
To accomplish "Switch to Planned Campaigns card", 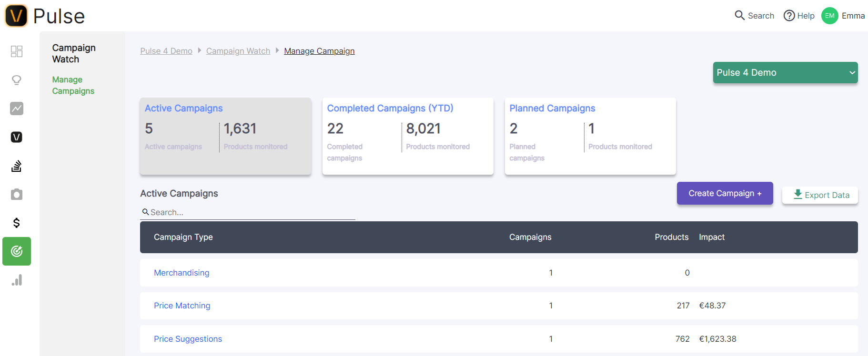I will point(590,136).
